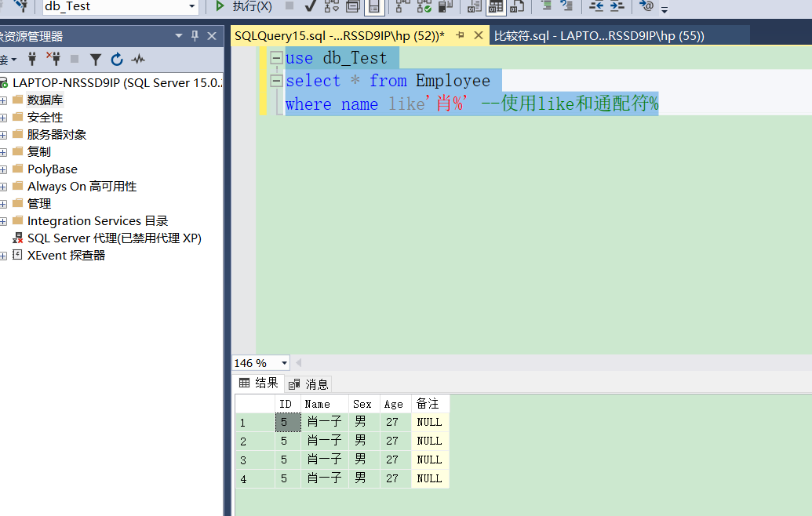Open the 消息 messages tab
This screenshot has width=812, height=516.
click(308, 384)
